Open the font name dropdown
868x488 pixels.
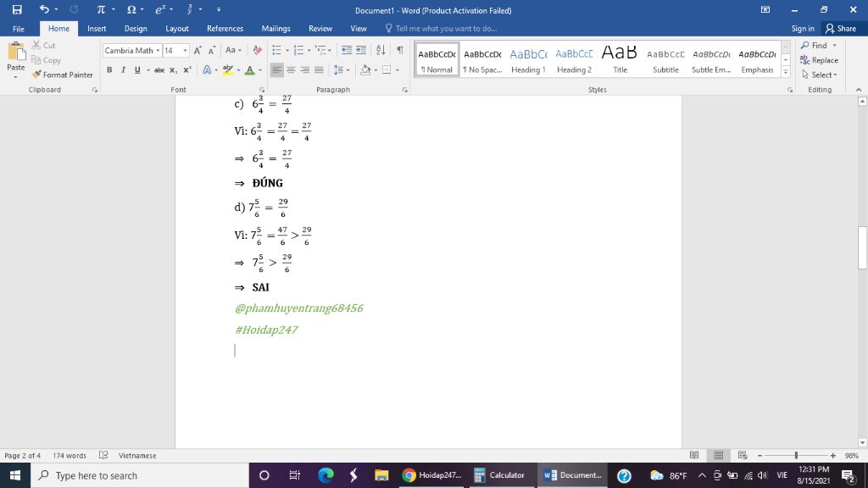[x=158, y=50]
